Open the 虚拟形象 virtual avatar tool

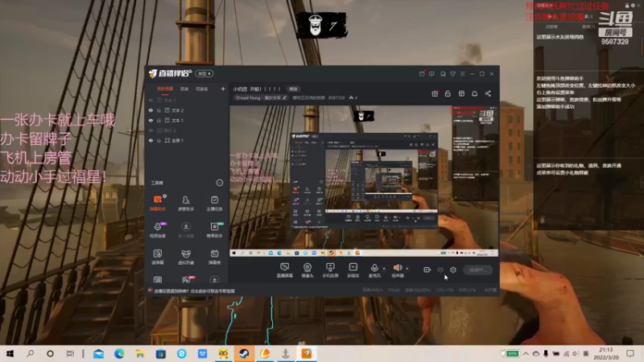[x=186, y=257]
